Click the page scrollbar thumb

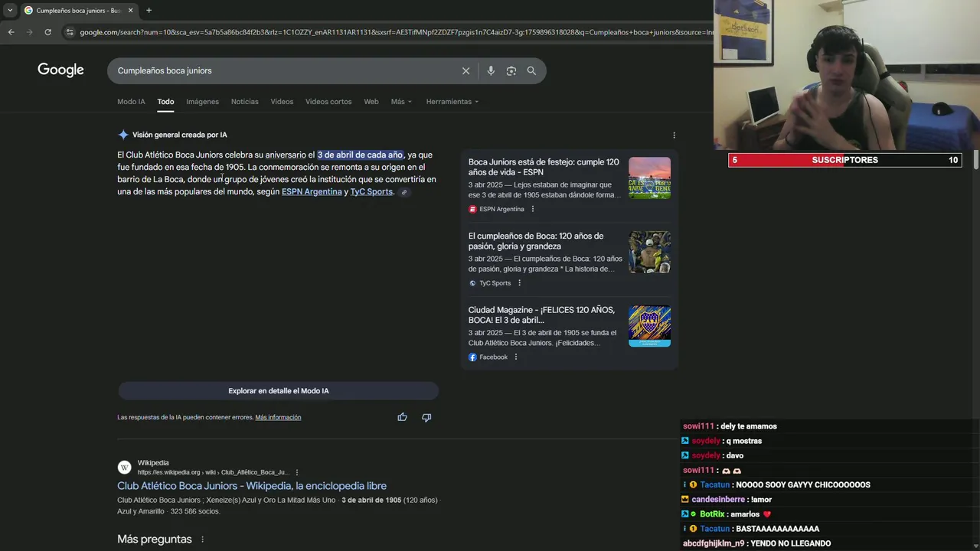(976, 159)
